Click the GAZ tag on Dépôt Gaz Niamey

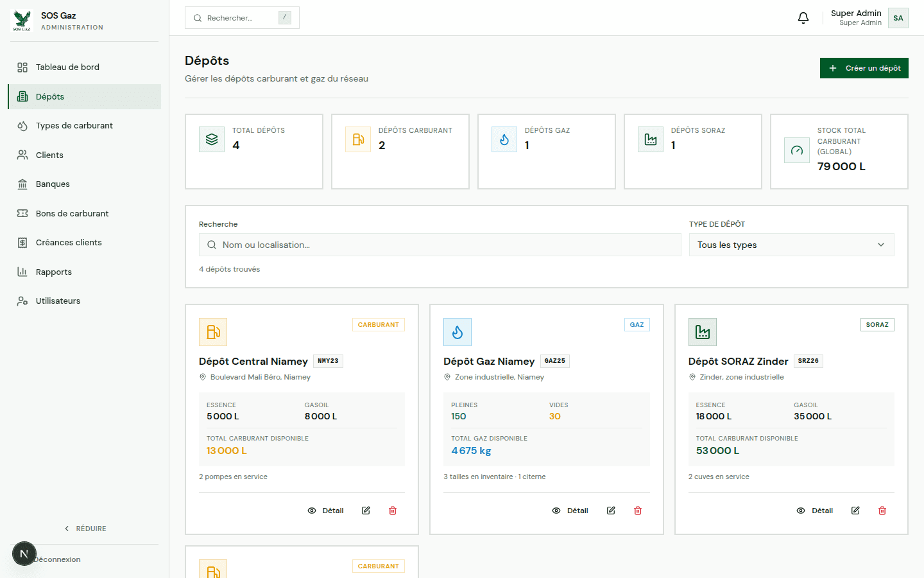click(637, 325)
